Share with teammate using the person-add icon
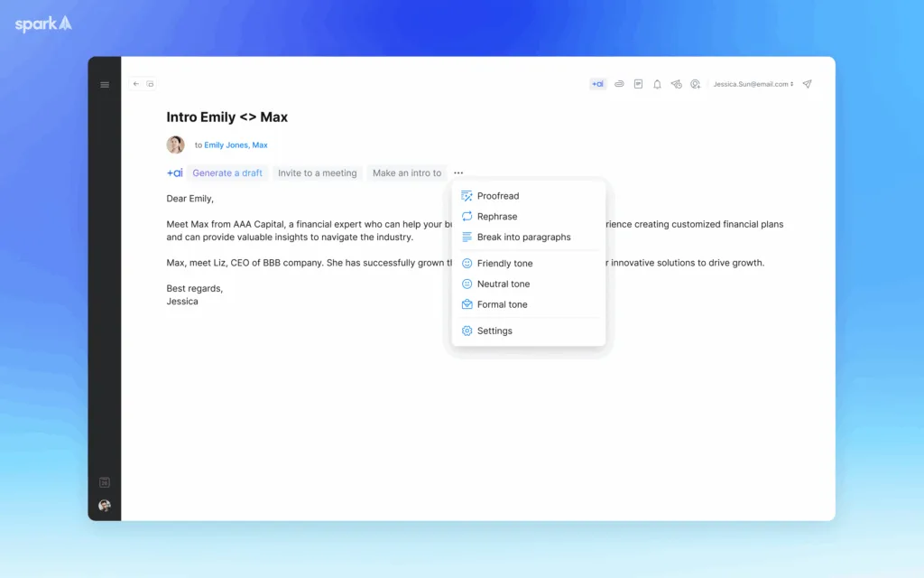Screen dimensions: 924x578 [695, 83]
